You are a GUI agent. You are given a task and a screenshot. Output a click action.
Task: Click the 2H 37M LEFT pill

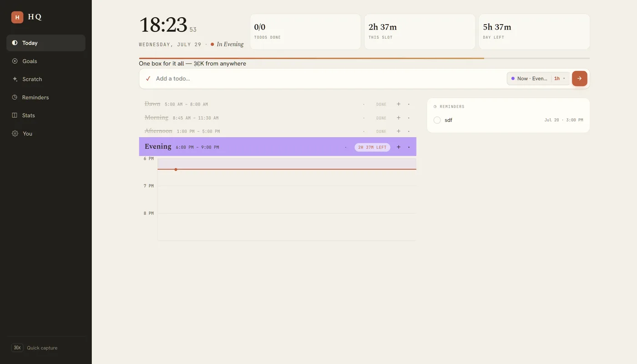pos(372,147)
